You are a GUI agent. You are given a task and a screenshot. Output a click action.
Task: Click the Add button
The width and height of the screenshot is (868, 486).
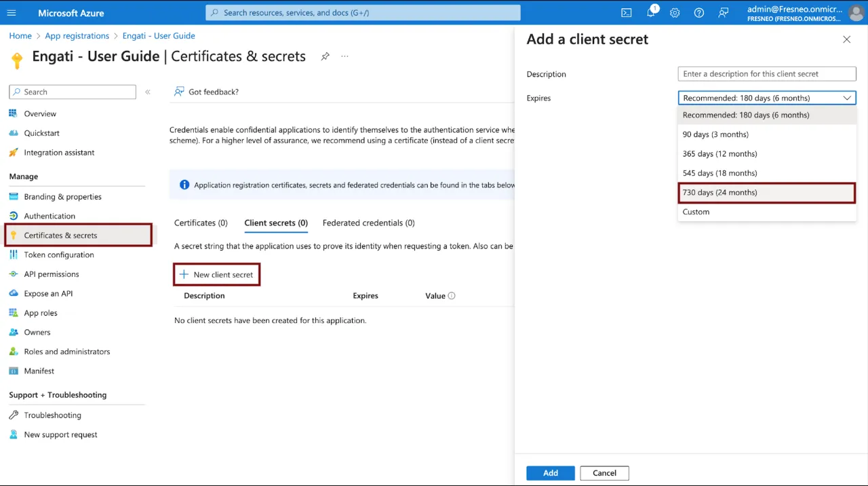click(551, 473)
